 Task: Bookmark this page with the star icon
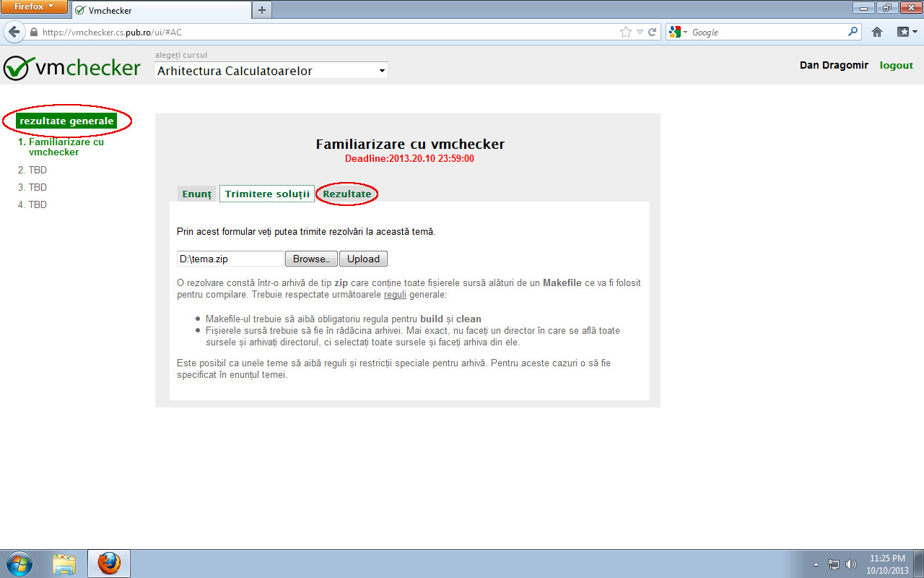tap(625, 32)
